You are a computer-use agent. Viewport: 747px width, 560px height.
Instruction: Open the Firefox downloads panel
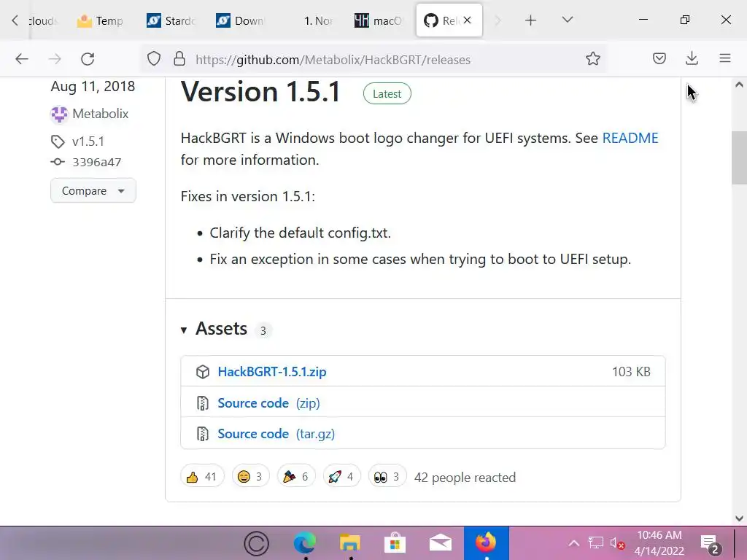pyautogui.click(x=692, y=58)
